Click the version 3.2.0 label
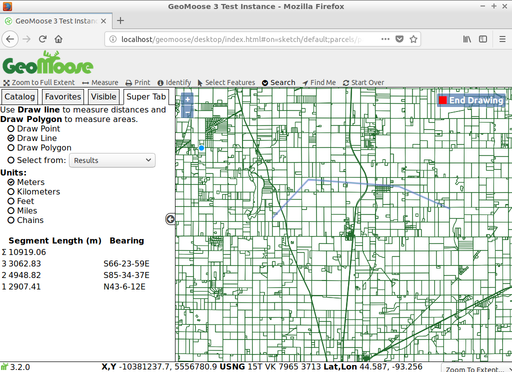 coord(20,367)
